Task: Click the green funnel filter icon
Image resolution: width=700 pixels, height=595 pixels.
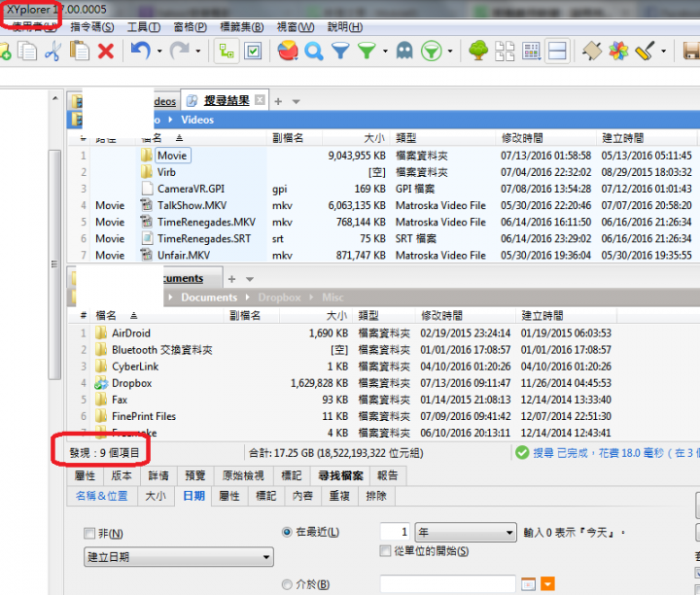Action: [x=367, y=51]
